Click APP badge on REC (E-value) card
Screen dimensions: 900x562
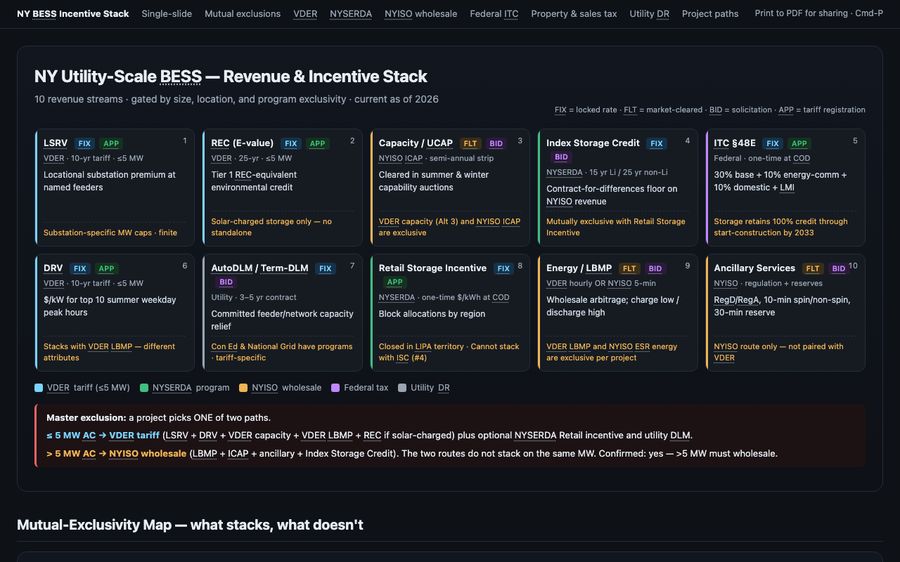click(317, 144)
